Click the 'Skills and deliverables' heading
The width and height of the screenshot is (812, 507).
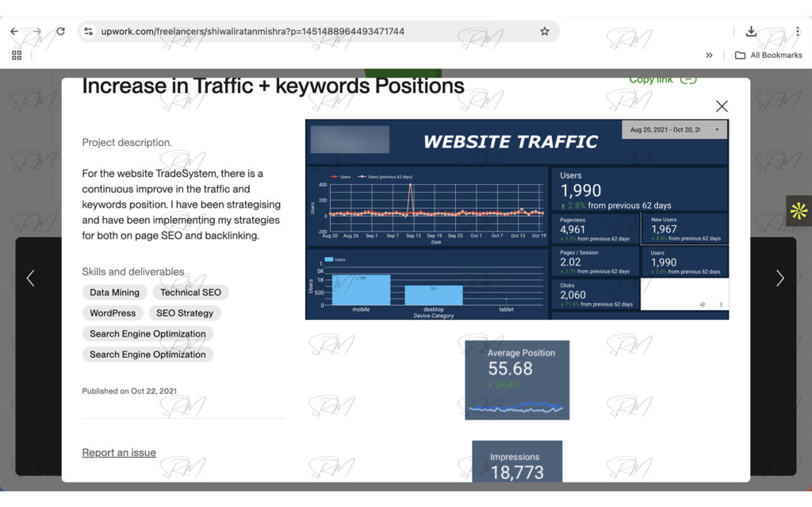pyautogui.click(x=133, y=271)
